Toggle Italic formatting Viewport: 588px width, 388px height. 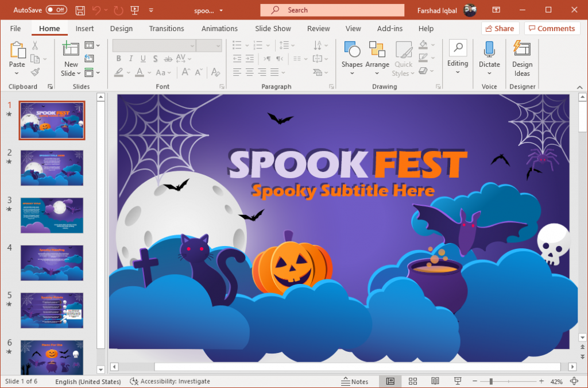click(130, 59)
